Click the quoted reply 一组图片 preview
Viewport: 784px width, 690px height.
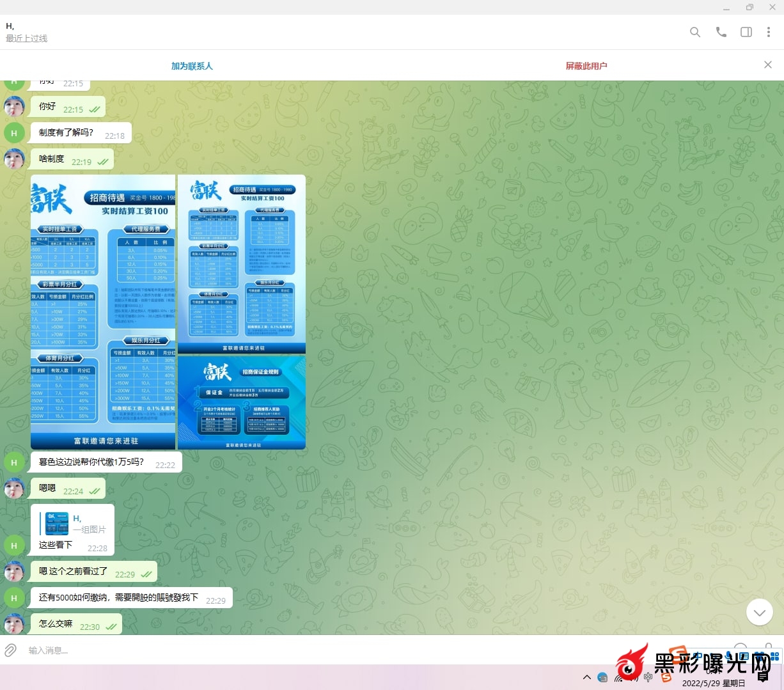(x=74, y=524)
